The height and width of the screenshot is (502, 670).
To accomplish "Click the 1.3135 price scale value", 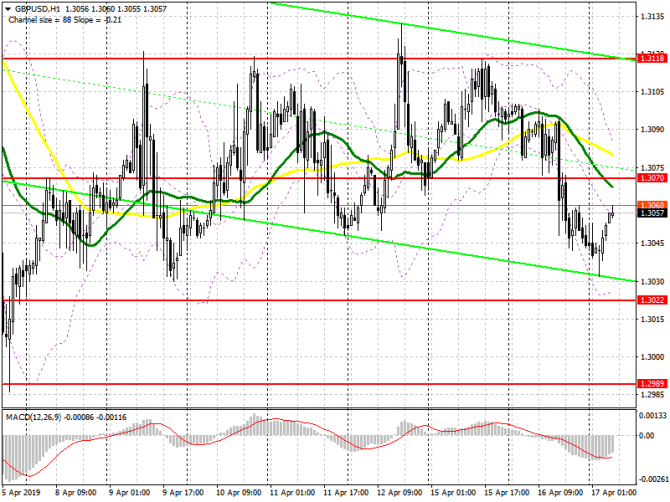I will click(x=652, y=17).
